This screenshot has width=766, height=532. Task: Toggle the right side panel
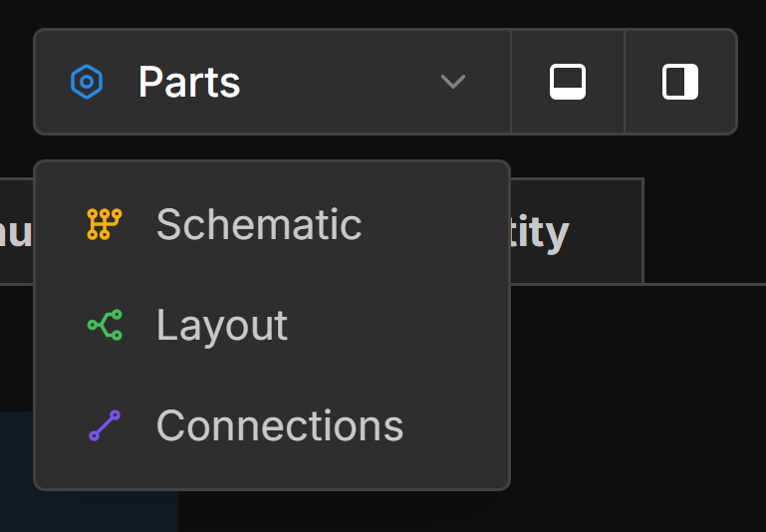(680, 82)
